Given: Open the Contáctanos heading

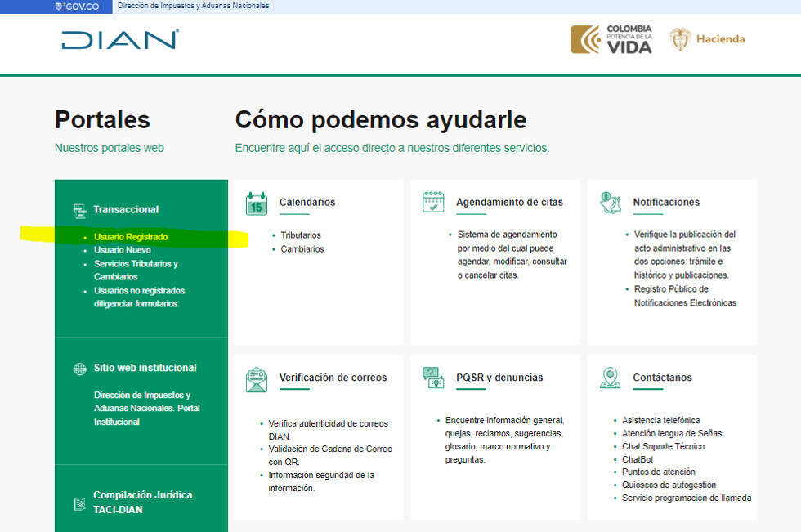Looking at the screenshot, I should coord(663,378).
